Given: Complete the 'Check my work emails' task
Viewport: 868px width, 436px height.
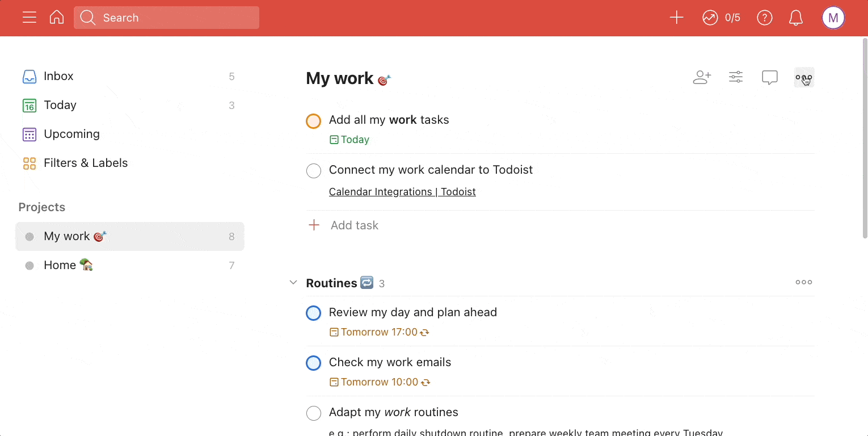Looking at the screenshot, I should pos(314,363).
